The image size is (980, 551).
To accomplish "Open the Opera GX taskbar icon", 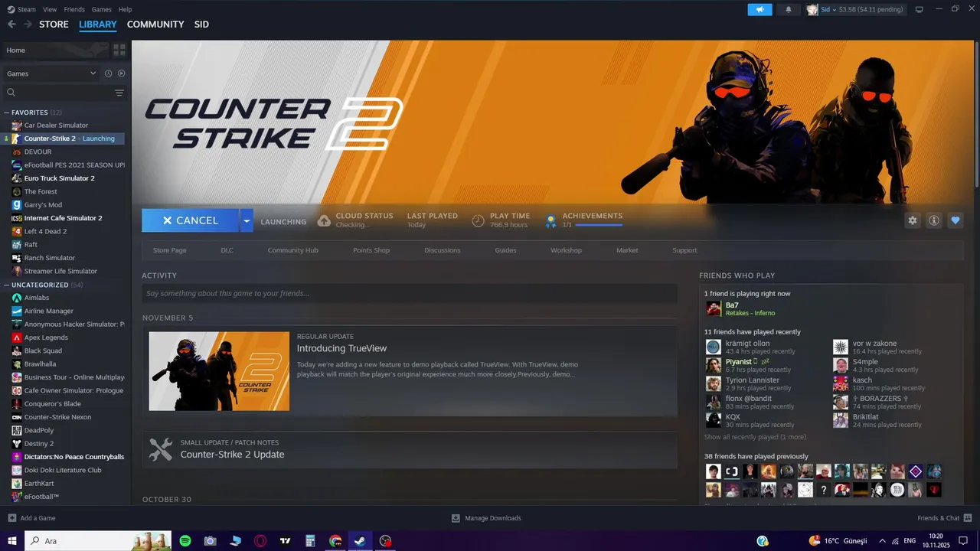I will pyautogui.click(x=260, y=541).
